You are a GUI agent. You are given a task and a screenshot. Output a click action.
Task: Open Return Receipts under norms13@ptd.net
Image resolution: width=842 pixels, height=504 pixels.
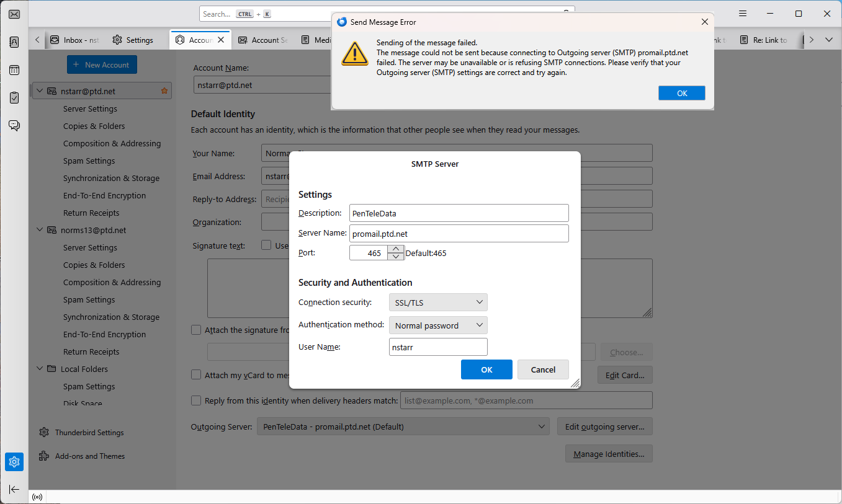click(91, 351)
